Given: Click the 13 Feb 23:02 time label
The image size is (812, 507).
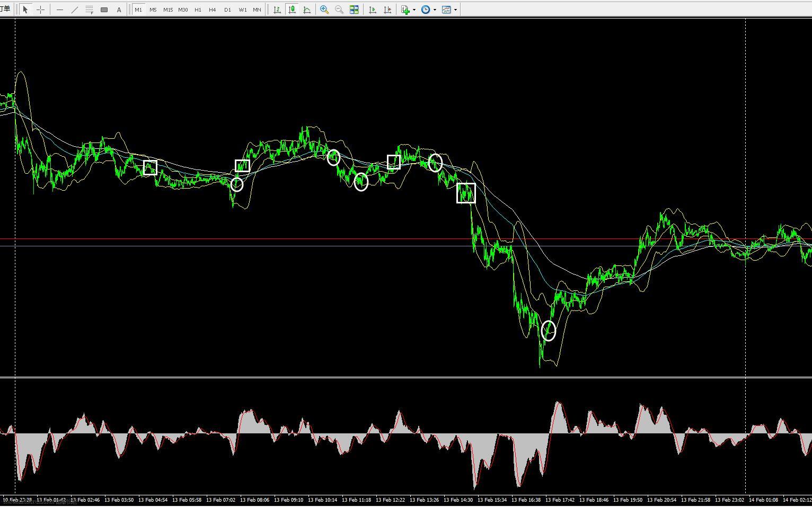Looking at the screenshot, I should 730,500.
